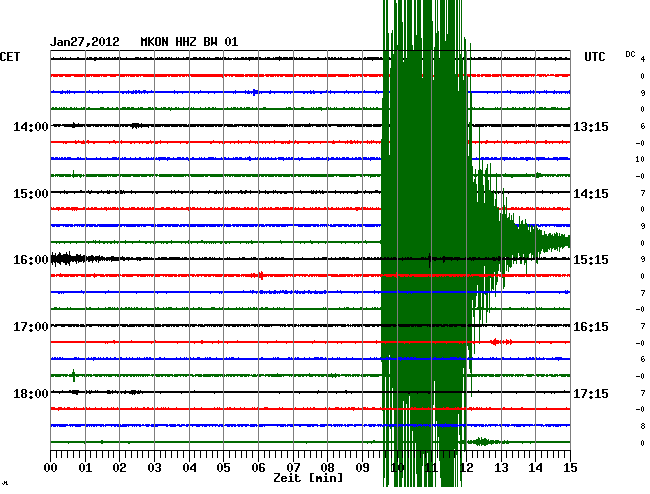
Task: Click the red arrow-shaped burst near minute 13
Action: [x=501, y=342]
